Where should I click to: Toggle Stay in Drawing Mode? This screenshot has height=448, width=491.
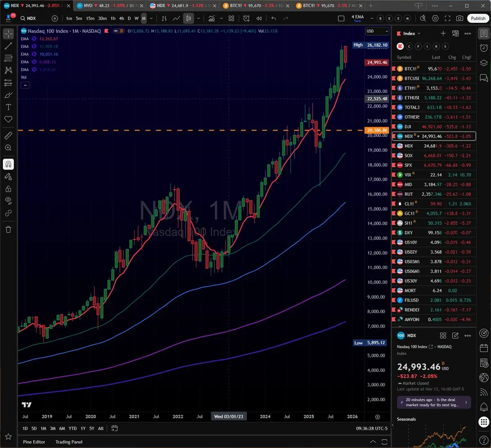(8, 177)
